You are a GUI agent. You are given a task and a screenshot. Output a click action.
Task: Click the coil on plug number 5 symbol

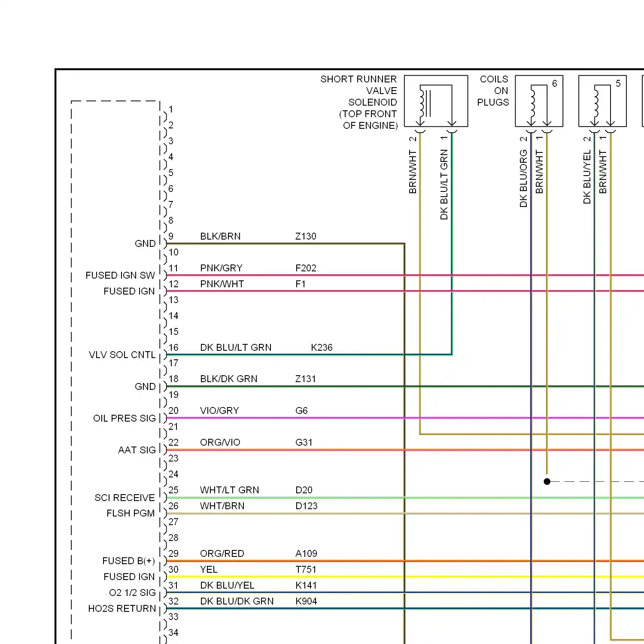pos(603,101)
